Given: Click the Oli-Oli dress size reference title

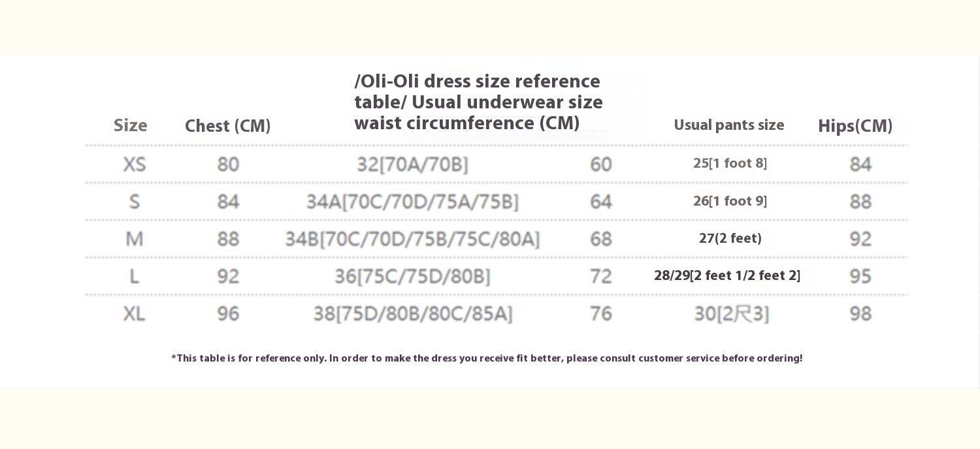Looking at the screenshot, I should [x=478, y=102].
